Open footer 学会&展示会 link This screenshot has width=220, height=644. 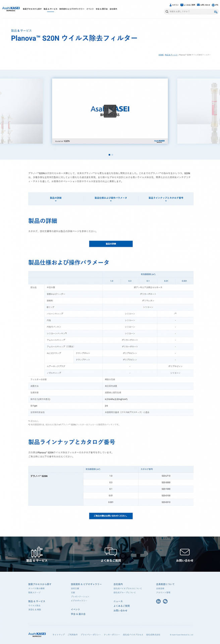(x=78, y=614)
